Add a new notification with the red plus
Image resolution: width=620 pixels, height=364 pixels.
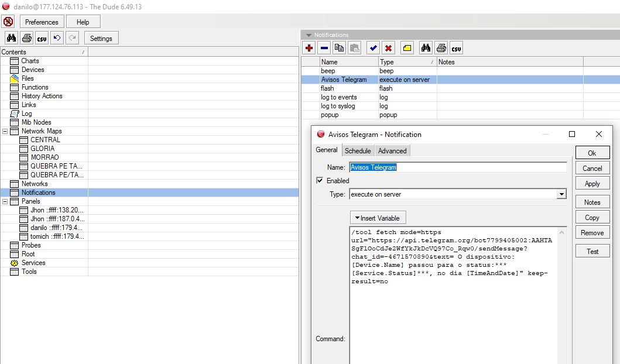pos(309,48)
